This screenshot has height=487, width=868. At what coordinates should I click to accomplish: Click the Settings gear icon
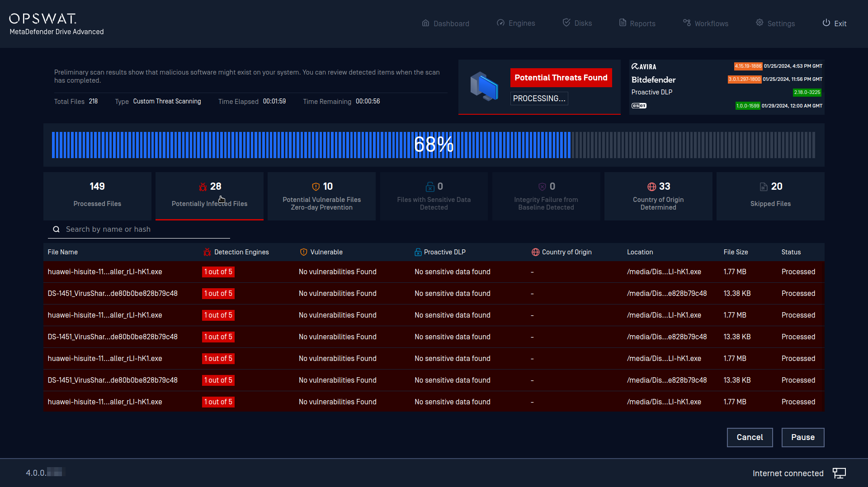[759, 23]
